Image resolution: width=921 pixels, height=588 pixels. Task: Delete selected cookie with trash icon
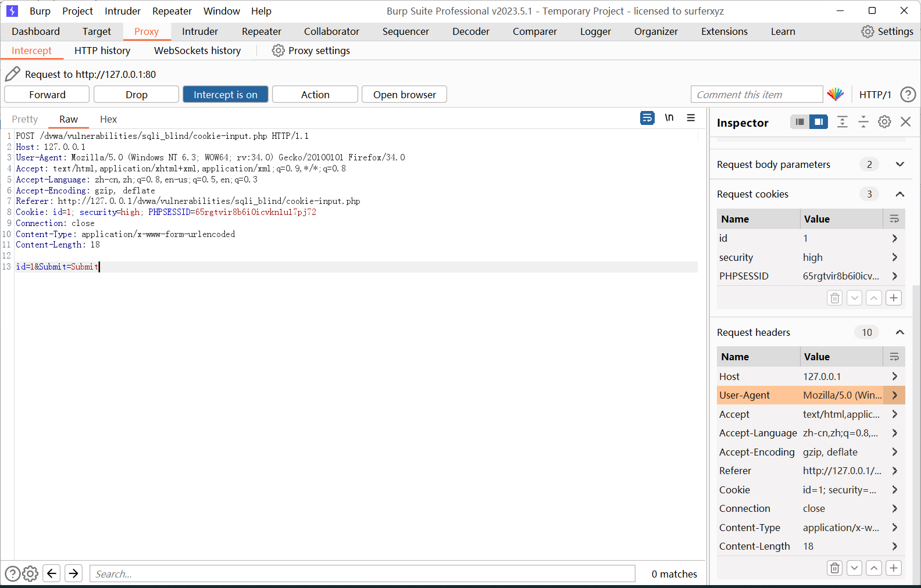(835, 298)
